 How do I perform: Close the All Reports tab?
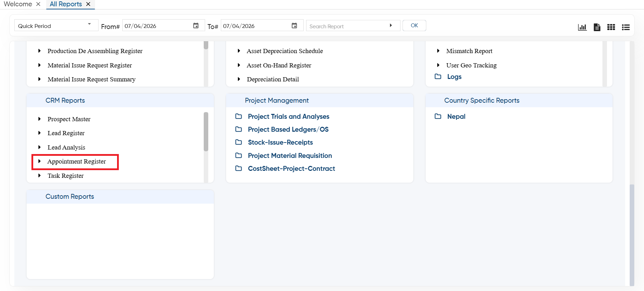(x=88, y=4)
